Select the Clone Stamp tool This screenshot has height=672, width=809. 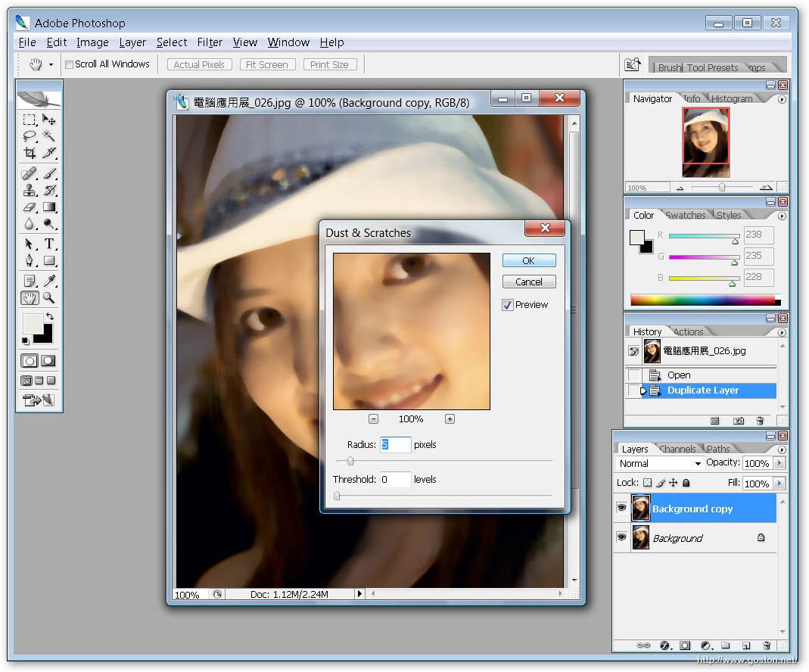(x=30, y=190)
